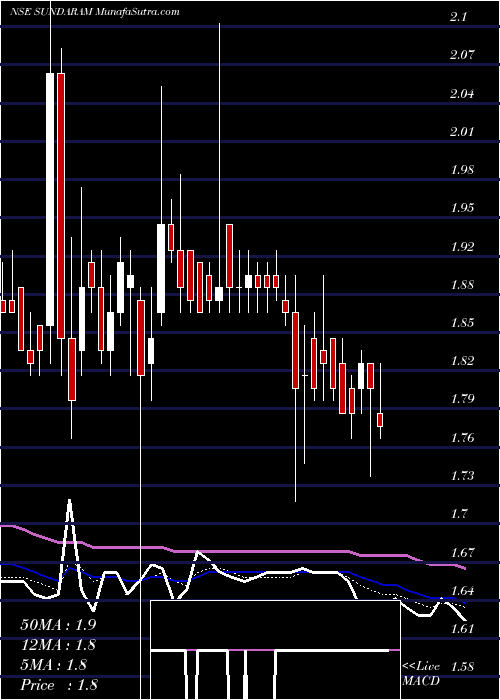This screenshot has height=700, width=500.
Task: Select the 1.64 price axis label
Action: 462,590
